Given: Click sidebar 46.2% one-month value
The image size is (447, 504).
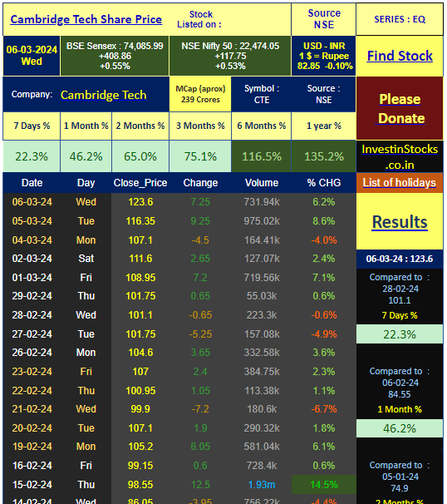Looking at the screenshot, I should (x=400, y=428).
